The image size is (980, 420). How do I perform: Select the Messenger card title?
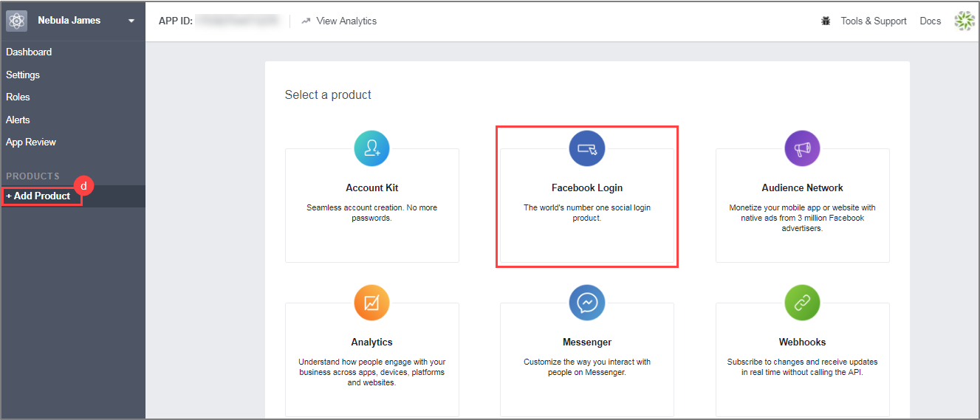[587, 342]
